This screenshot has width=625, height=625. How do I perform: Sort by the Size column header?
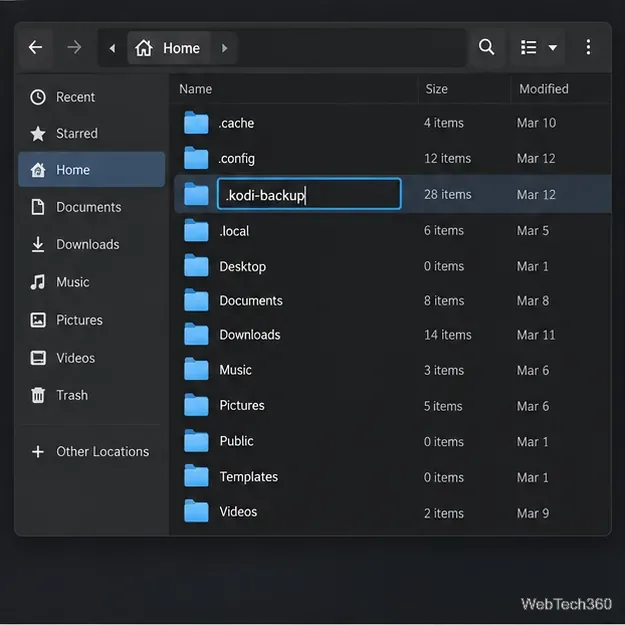tap(436, 89)
